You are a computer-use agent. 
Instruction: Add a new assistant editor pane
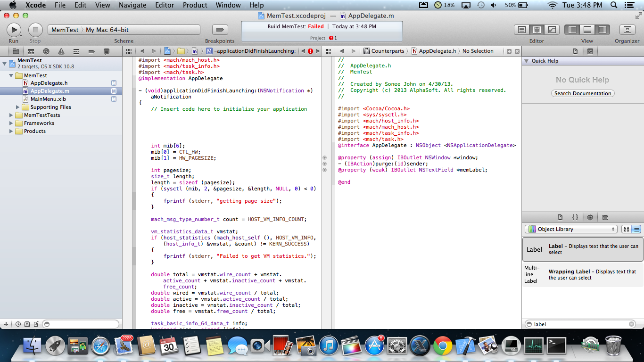click(x=509, y=51)
